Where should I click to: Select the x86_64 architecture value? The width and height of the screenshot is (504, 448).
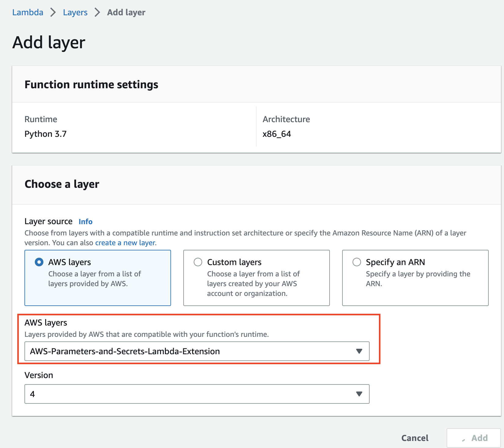277,134
